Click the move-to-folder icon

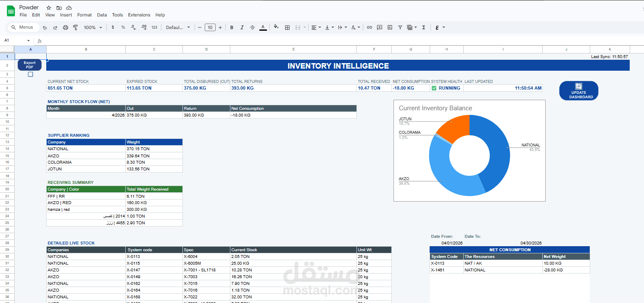coord(59,8)
